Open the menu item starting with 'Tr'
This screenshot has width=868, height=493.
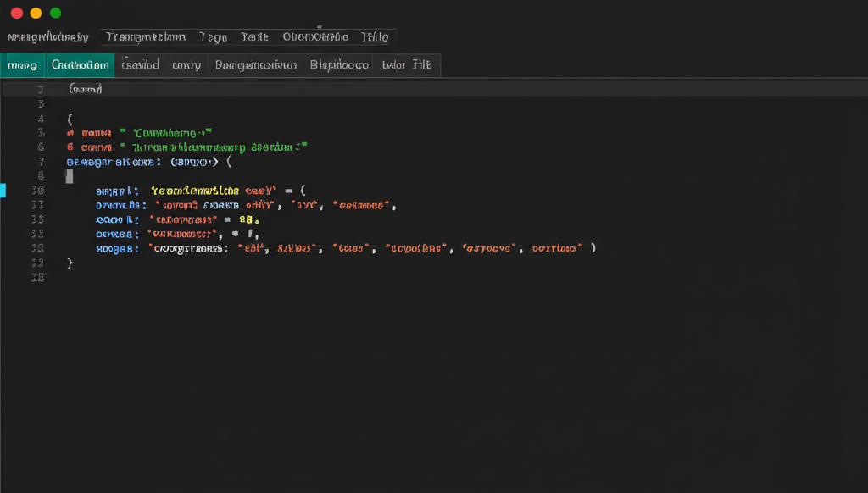click(146, 37)
